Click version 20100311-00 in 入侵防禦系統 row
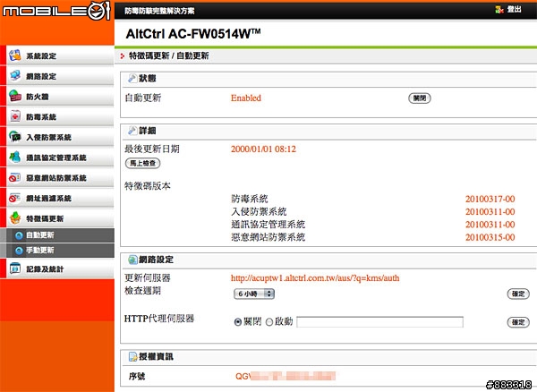This screenshot has height=392, width=537. pyautogui.click(x=490, y=211)
